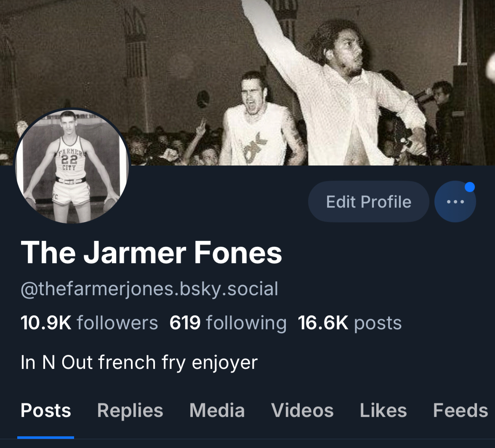This screenshot has width=495, height=448.
Task: Switch to the Media tab
Action: pos(217,410)
